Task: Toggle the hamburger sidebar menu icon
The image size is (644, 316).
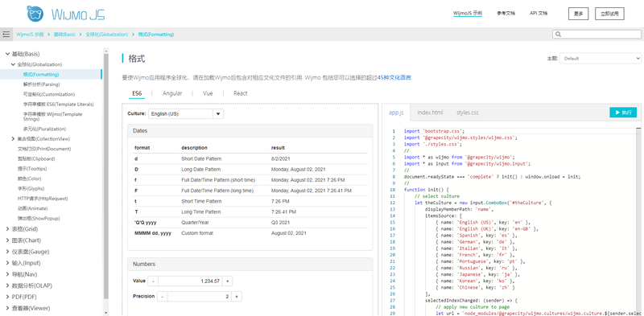Action: coord(6,35)
